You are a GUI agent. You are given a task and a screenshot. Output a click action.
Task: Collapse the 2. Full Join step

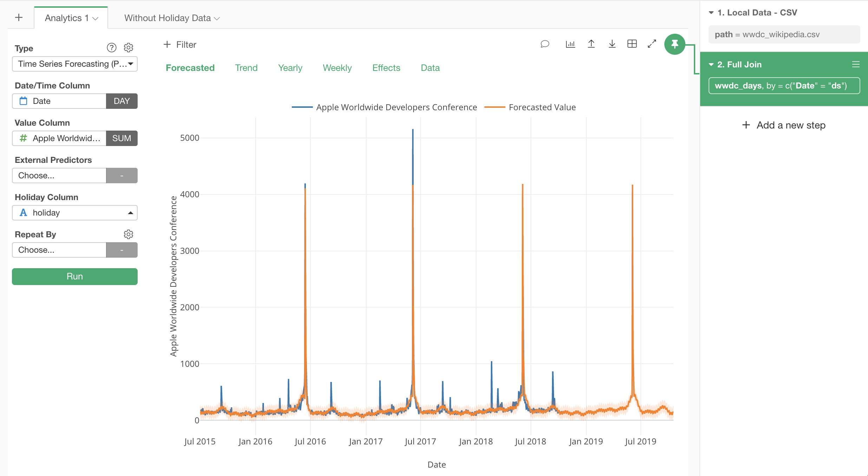pyautogui.click(x=711, y=65)
